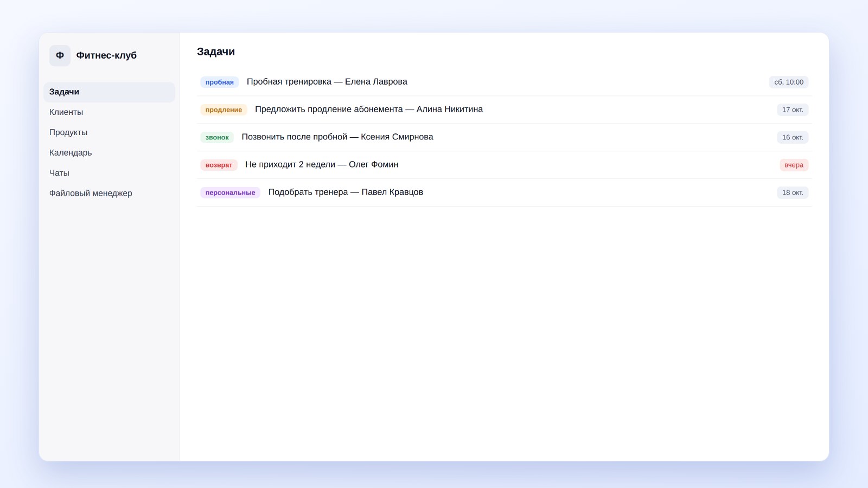Open Файловый менеджер
This screenshot has height=488, width=868.
[x=109, y=193]
